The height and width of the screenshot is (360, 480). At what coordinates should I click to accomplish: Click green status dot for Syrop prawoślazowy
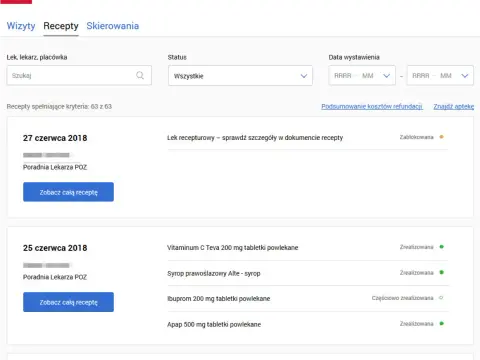441,272
